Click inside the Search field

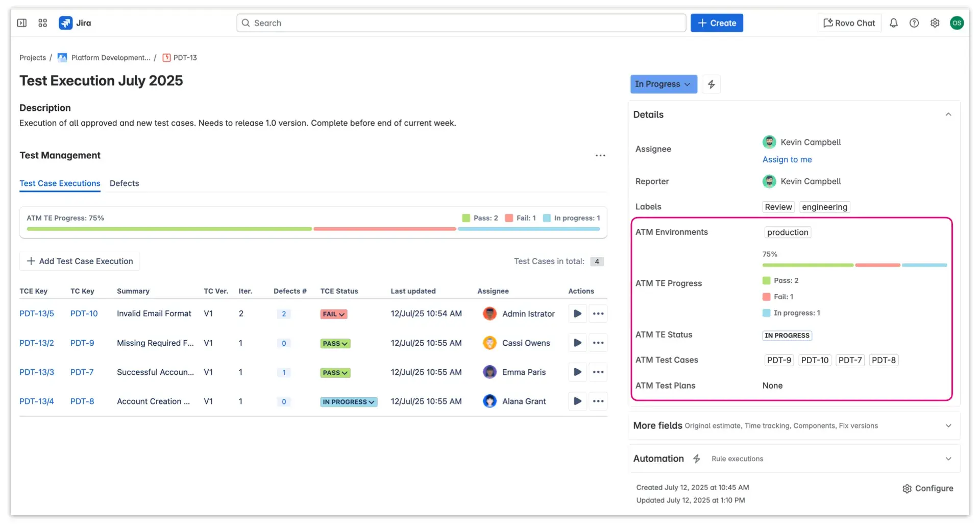point(459,23)
